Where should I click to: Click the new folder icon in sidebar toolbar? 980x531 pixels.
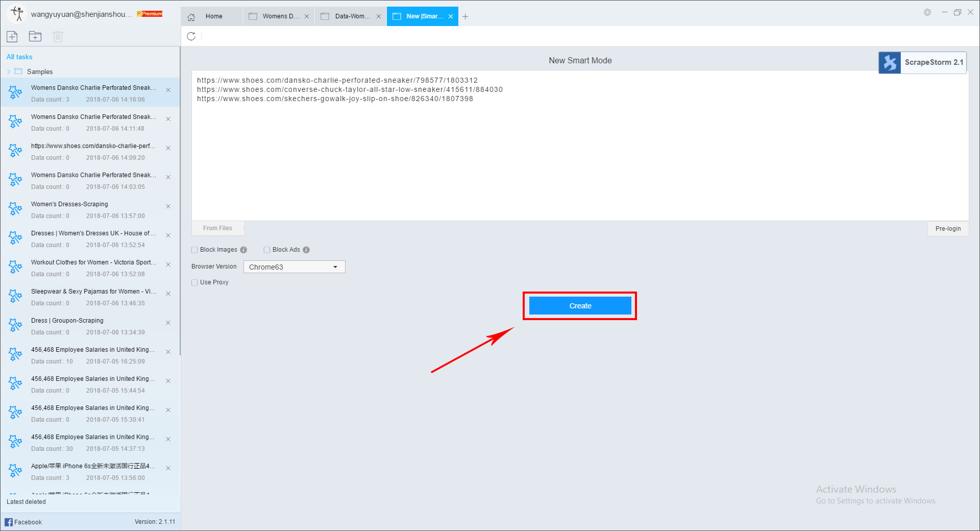pos(35,37)
